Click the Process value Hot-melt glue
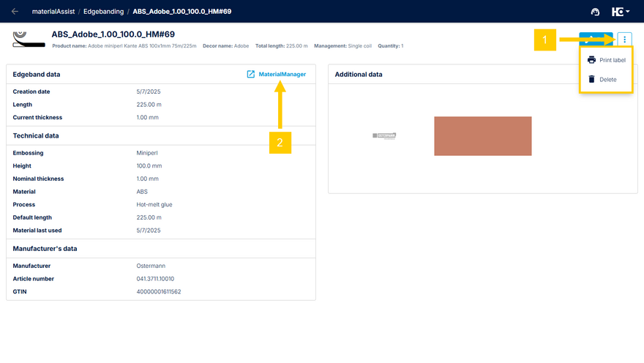This screenshot has width=644, height=363. coord(154,204)
